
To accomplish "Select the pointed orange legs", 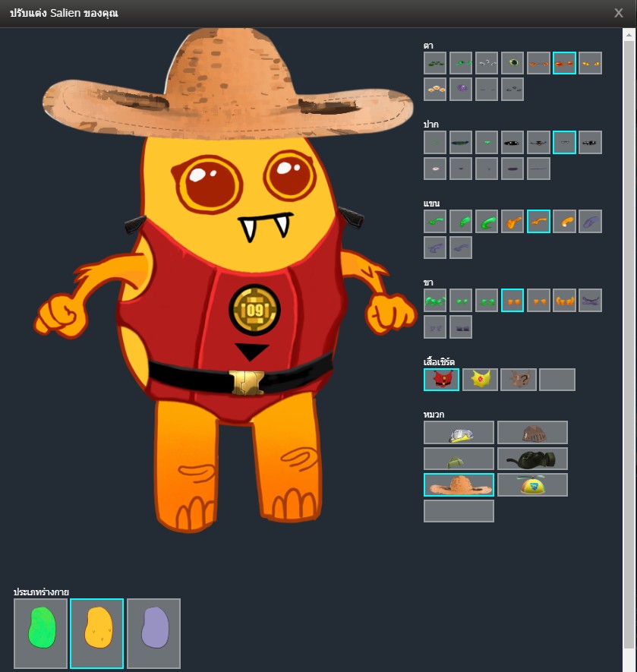I will (x=538, y=301).
